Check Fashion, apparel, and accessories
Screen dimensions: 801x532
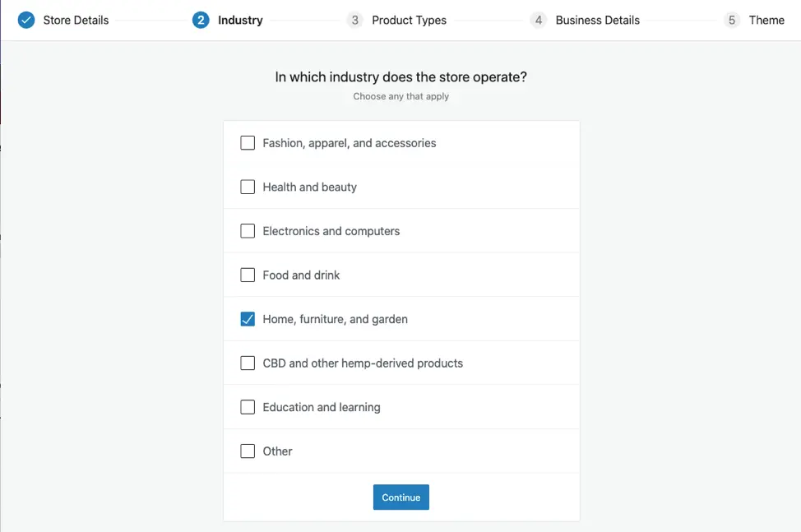pos(248,143)
